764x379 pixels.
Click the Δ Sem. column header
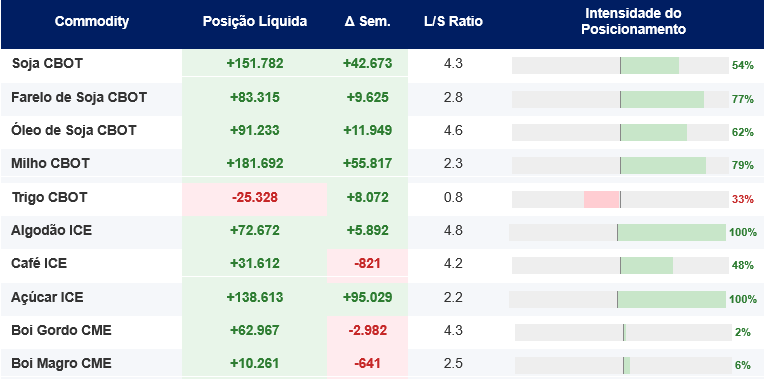coord(367,21)
